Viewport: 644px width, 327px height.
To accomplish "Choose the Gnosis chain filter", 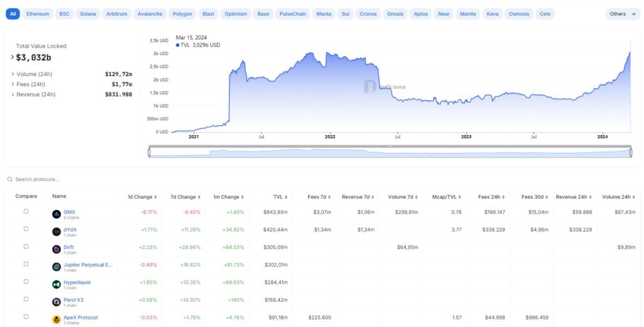I will coord(396,14).
